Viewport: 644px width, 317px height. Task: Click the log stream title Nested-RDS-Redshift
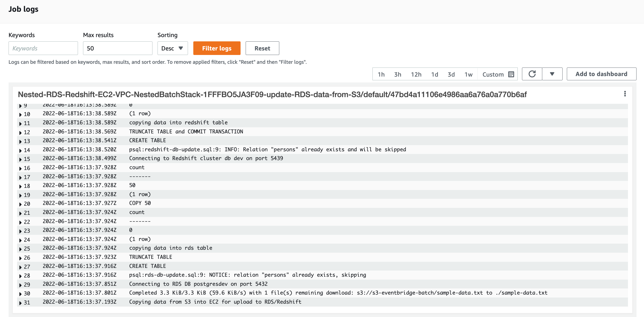[x=272, y=94]
